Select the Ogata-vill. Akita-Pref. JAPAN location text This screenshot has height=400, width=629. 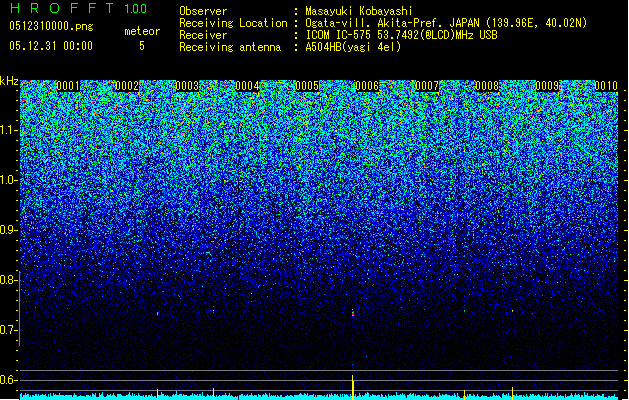(x=446, y=23)
